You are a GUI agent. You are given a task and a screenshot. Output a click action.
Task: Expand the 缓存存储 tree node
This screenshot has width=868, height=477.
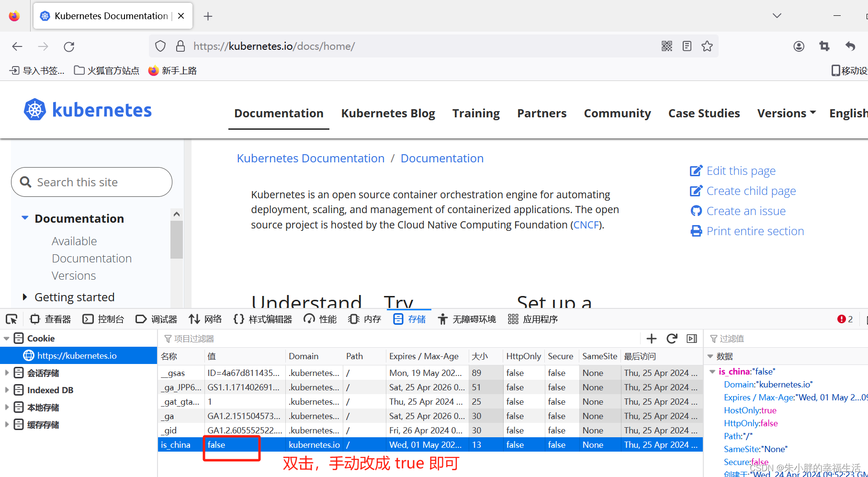7,424
